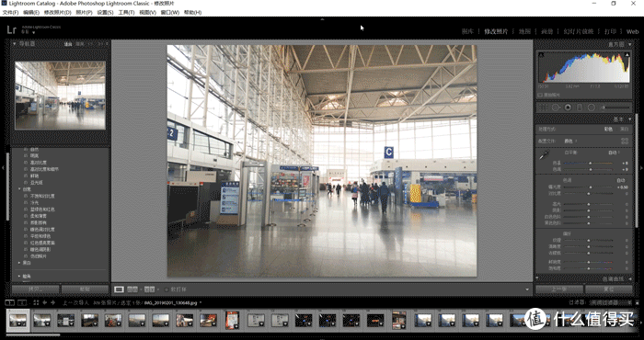Open the 文件(F) menu
Viewport: 644px width, 340px height.
coord(10,12)
